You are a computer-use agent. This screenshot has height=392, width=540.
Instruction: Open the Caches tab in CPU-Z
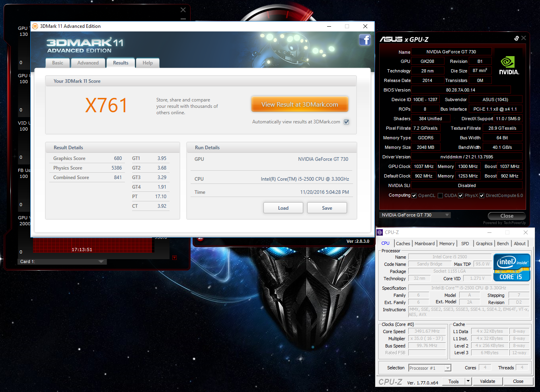coord(403,244)
